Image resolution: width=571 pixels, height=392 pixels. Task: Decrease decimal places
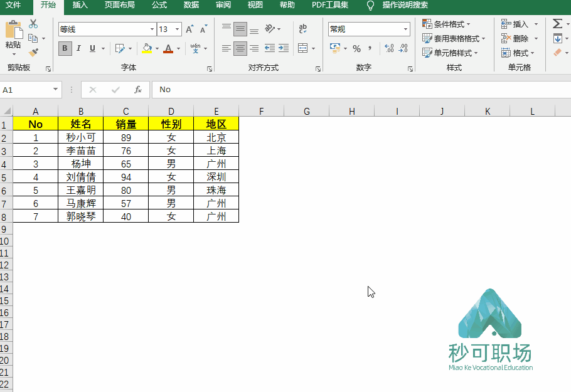pos(403,48)
